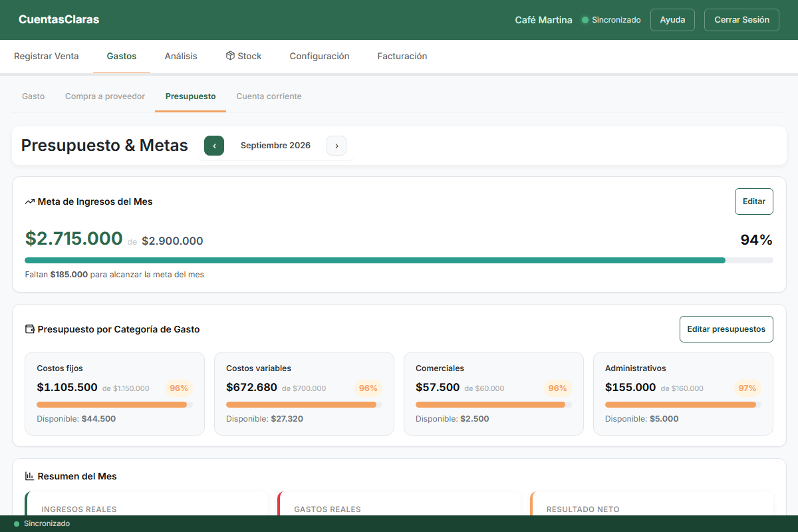Open the Configuración tab
This screenshot has height=532, width=798.
pos(319,57)
